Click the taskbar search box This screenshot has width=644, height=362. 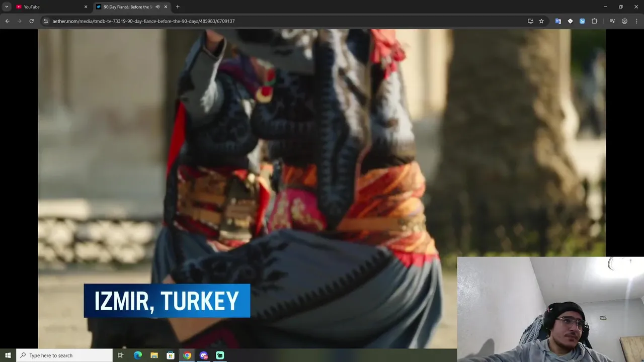[x=64, y=355]
